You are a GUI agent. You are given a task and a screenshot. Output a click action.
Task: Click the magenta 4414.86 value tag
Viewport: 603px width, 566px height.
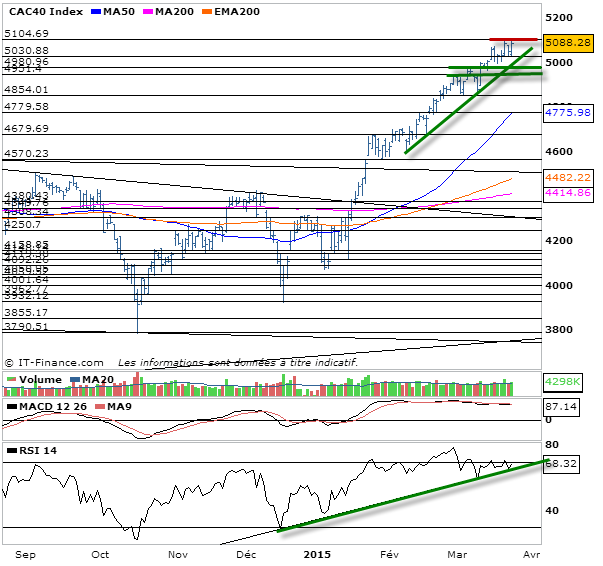pos(569,192)
